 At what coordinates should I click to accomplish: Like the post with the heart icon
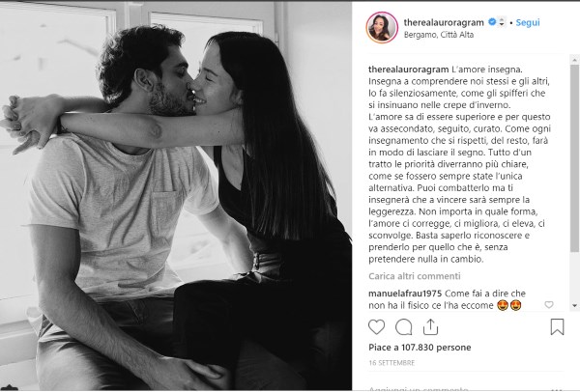coord(377,327)
